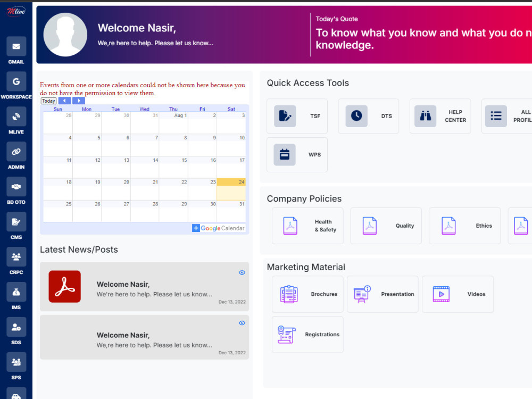The height and width of the screenshot is (399, 532).
Task: Open the IMS money bag icon
Action: point(16,292)
